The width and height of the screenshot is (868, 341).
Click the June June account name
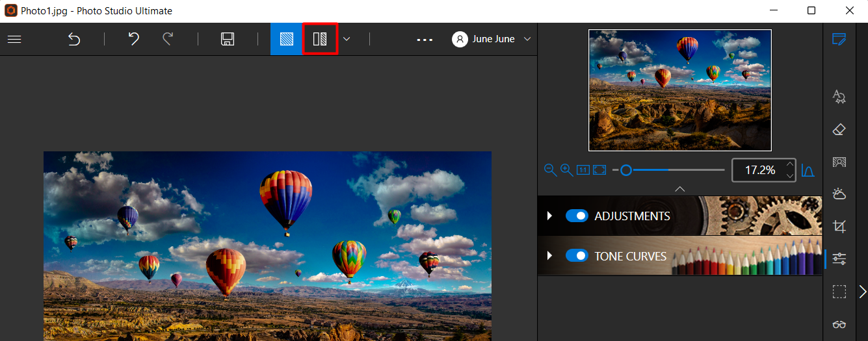pos(493,39)
